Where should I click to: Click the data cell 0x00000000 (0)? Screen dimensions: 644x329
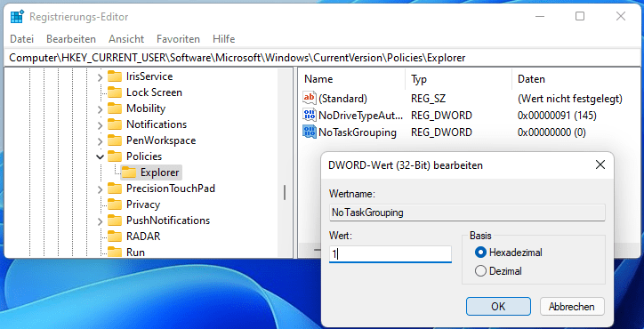point(551,132)
